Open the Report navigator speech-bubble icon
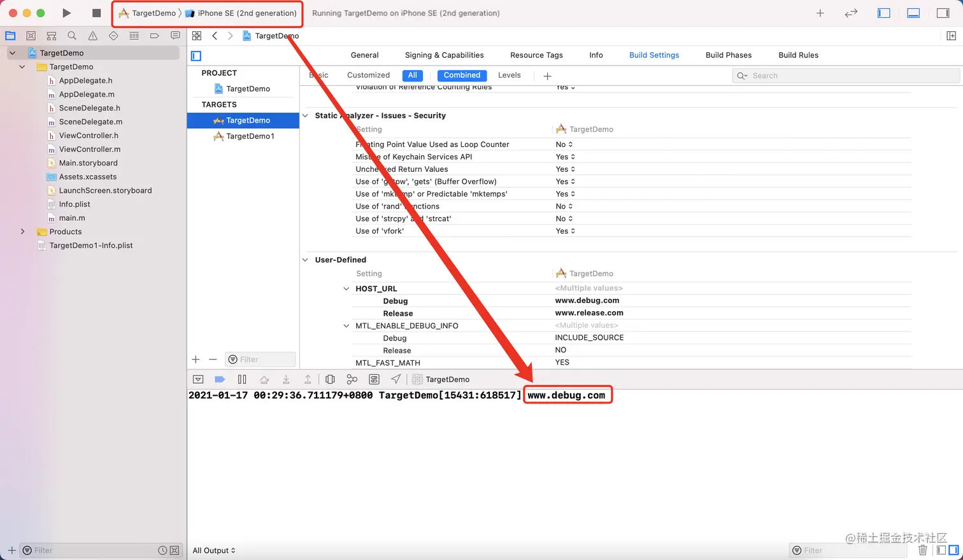The image size is (963, 560). point(175,36)
